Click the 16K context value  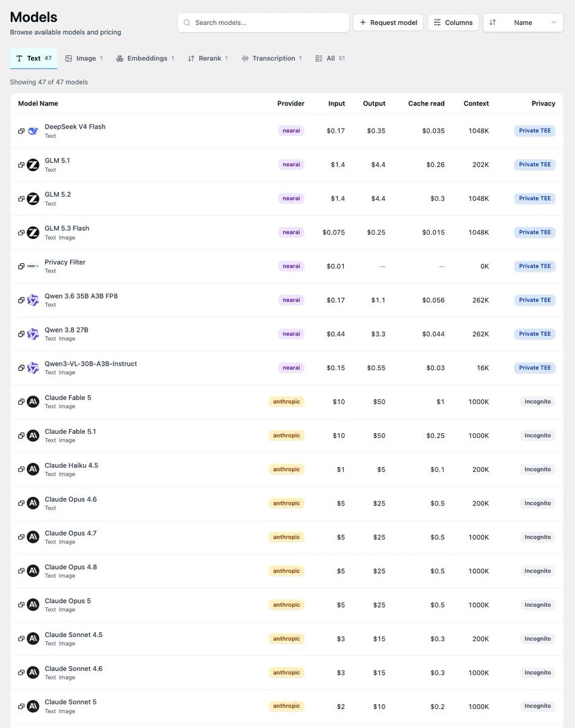point(483,368)
